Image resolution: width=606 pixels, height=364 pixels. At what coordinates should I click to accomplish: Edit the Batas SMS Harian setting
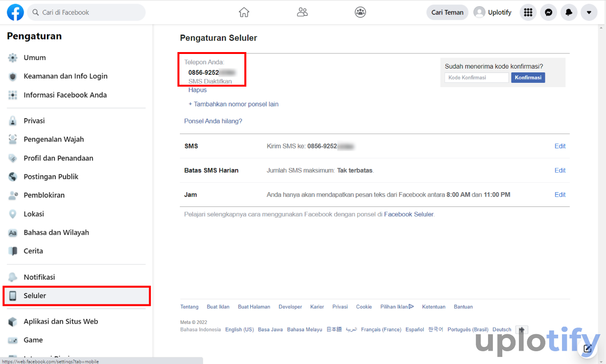point(560,170)
